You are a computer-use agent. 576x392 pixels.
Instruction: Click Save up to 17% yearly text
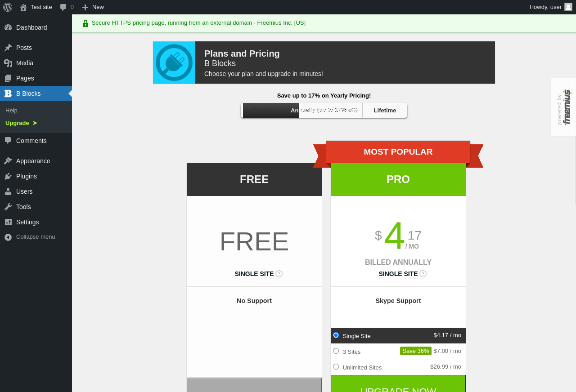point(324,96)
